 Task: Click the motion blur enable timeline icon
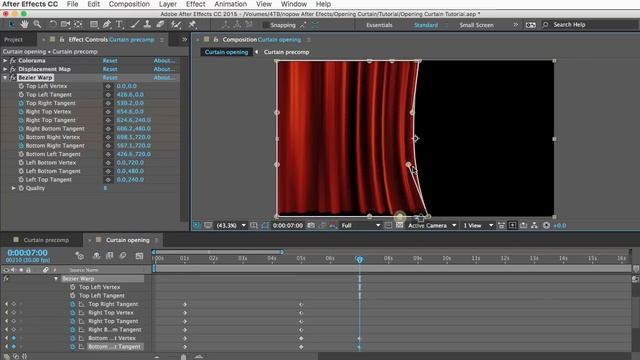tap(123, 256)
